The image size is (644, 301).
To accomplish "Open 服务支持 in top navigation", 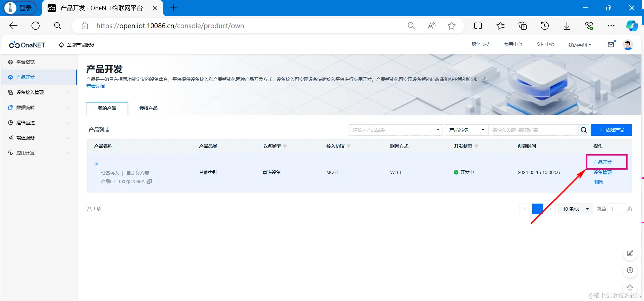I will pos(481,44).
